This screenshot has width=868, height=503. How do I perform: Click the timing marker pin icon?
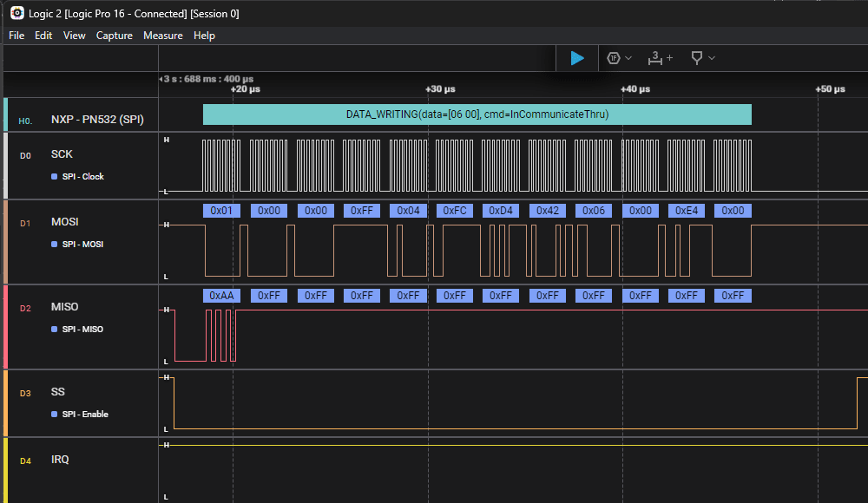pyautogui.click(x=696, y=58)
